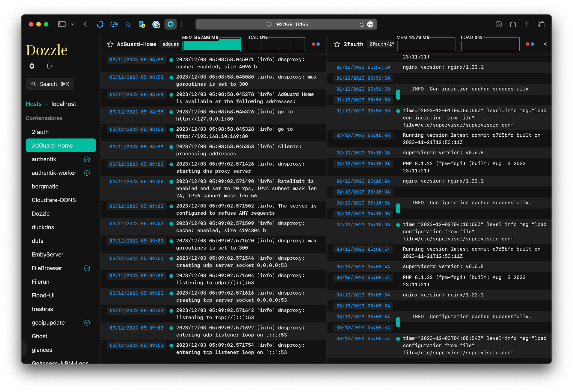Click the privacy lock extension icon
The height and width of the screenshot is (392, 573).
156,24
